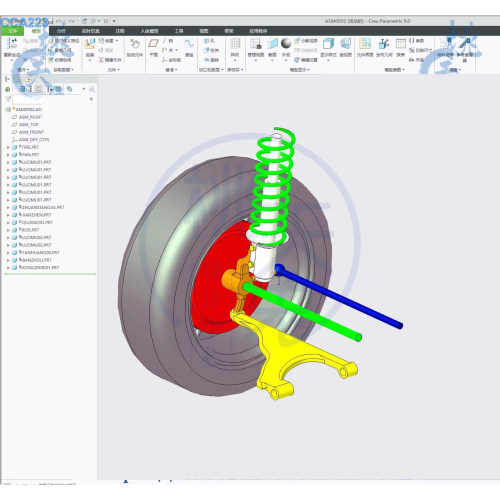Image resolution: width=500 pixels, height=500 pixels.
Task: Open Relations (关系) editor
Action: [x=416, y=60]
